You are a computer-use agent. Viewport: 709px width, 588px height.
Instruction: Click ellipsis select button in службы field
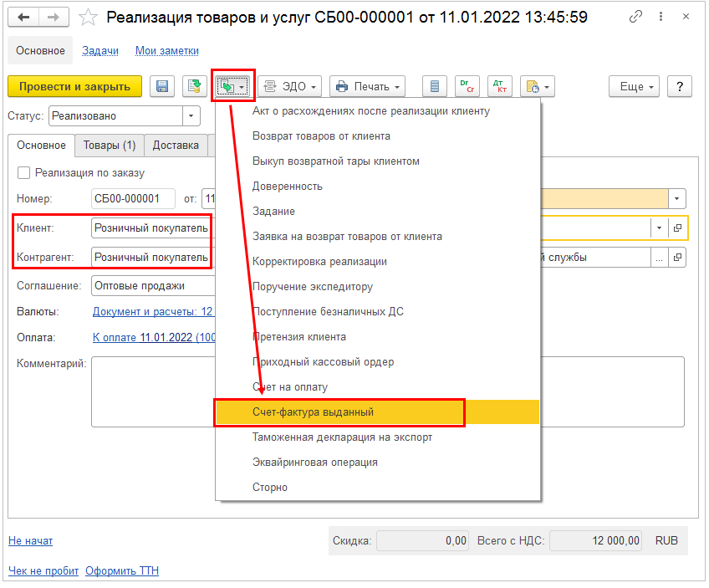pyautogui.click(x=659, y=258)
